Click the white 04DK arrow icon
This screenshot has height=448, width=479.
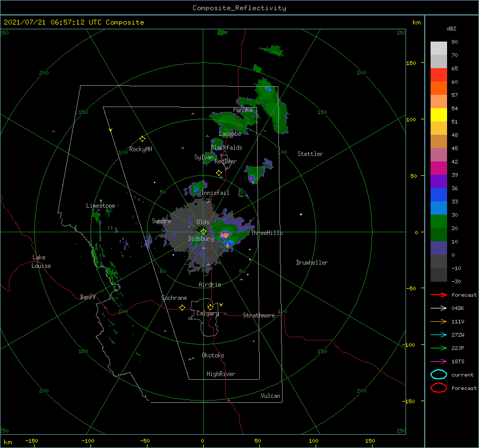tap(439, 308)
